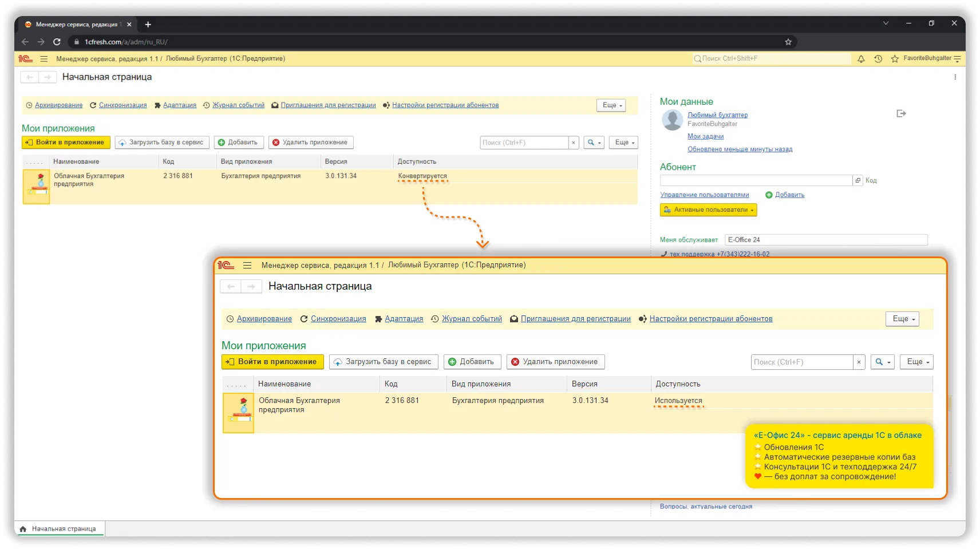The height and width of the screenshot is (549, 980).
Task: Click Войти в приложение in zoomed window
Action: pos(272,362)
